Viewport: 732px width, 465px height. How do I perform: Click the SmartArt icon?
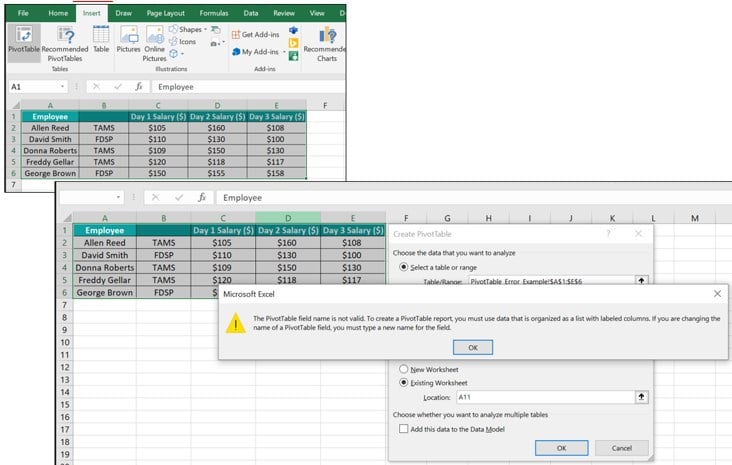[x=215, y=29]
